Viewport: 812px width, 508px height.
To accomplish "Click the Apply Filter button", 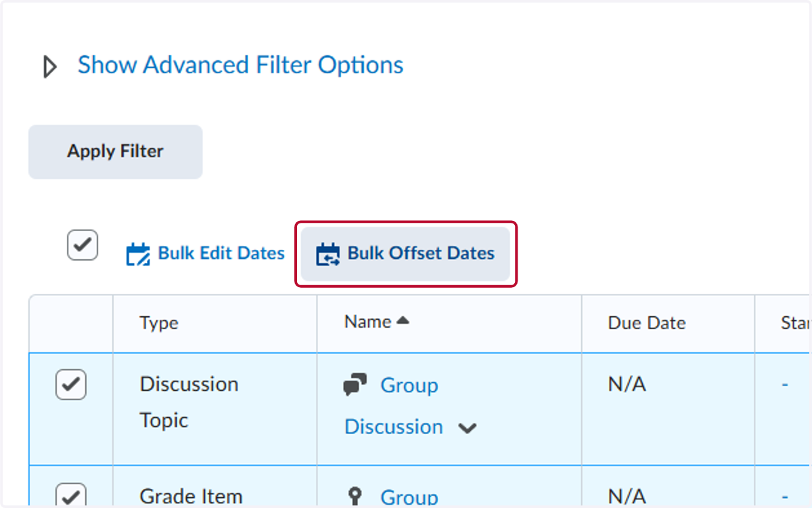I will click(115, 151).
